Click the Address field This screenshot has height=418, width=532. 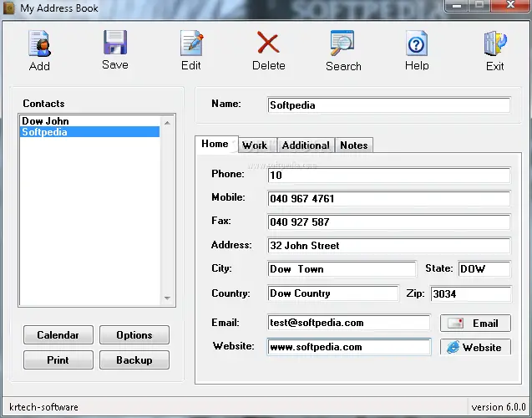click(x=389, y=246)
